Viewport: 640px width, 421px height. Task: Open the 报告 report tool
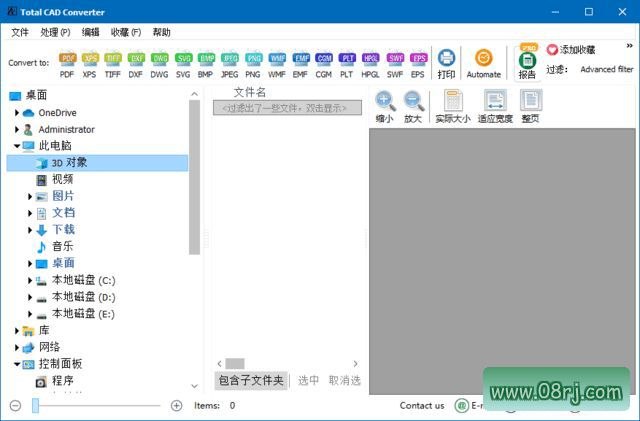[x=527, y=62]
